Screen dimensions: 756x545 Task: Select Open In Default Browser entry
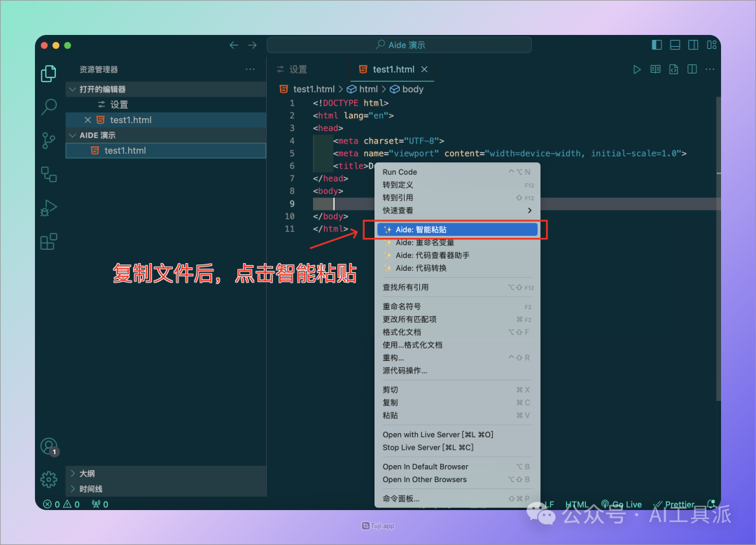(x=457, y=467)
